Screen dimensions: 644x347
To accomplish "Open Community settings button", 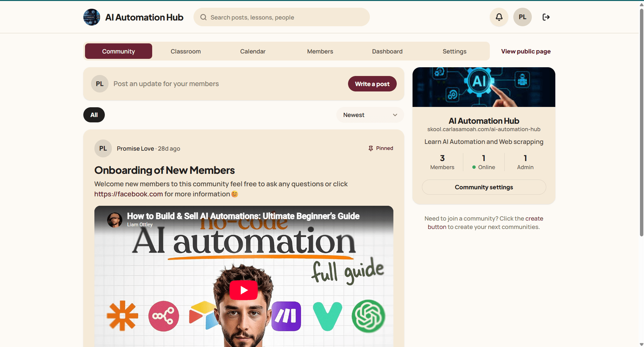I will click(x=484, y=187).
